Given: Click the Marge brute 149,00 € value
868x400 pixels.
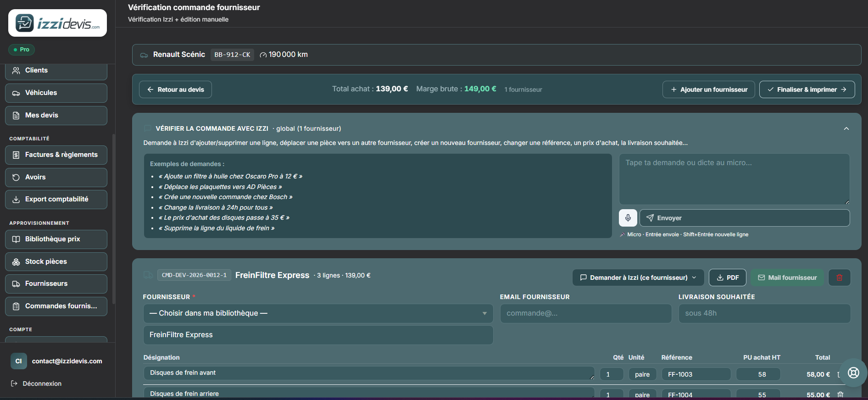Looking at the screenshot, I should click(x=480, y=89).
